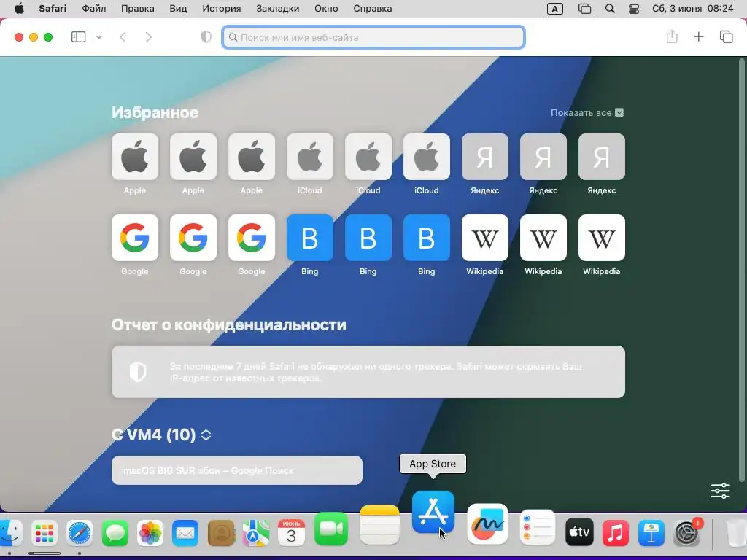Open Reminders from the Dock

538,527
